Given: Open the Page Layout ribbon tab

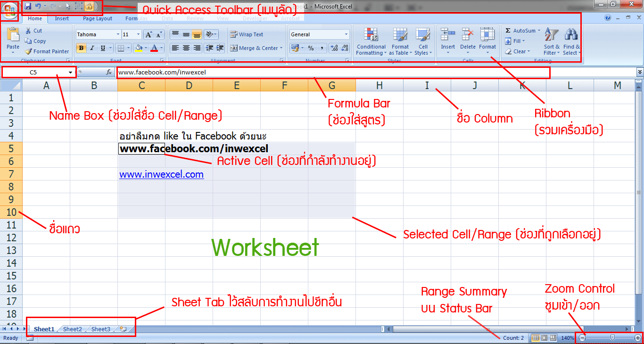Looking at the screenshot, I should point(98,18).
